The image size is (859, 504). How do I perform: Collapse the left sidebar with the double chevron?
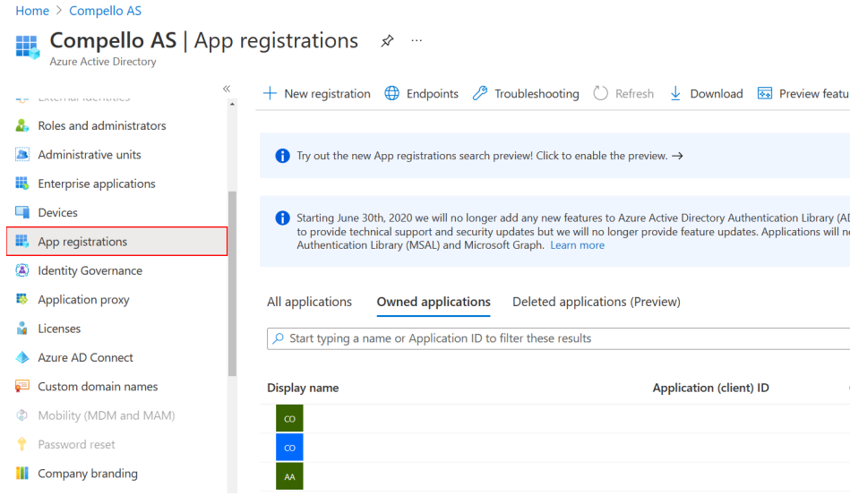click(227, 89)
